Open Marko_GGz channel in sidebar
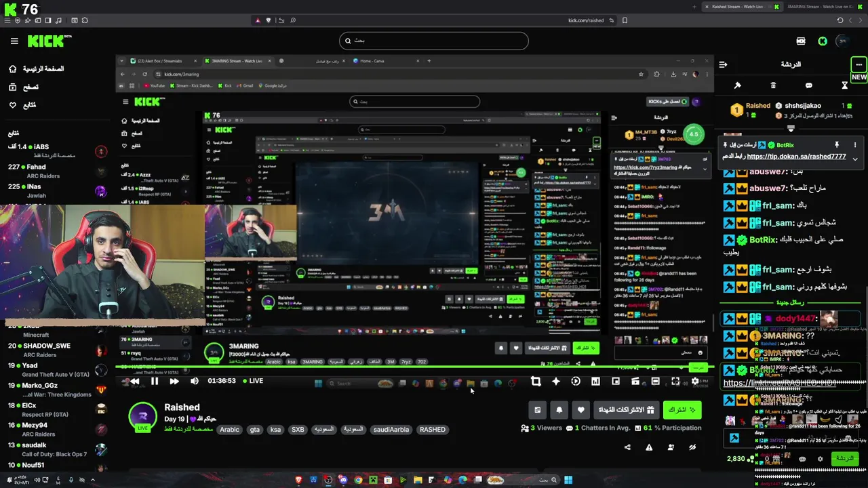Image resolution: width=868 pixels, height=488 pixels. pyautogui.click(x=57, y=390)
